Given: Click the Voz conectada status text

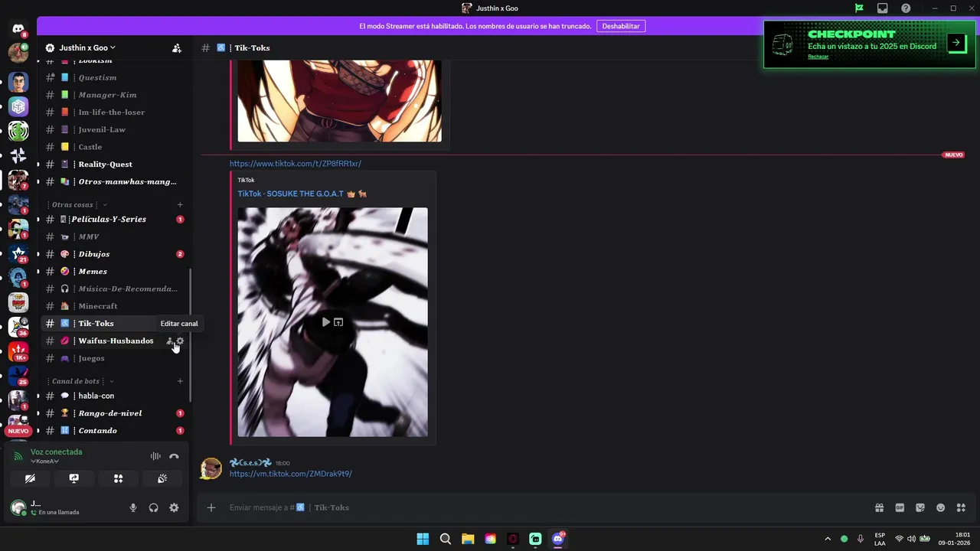Looking at the screenshot, I should pyautogui.click(x=56, y=452).
